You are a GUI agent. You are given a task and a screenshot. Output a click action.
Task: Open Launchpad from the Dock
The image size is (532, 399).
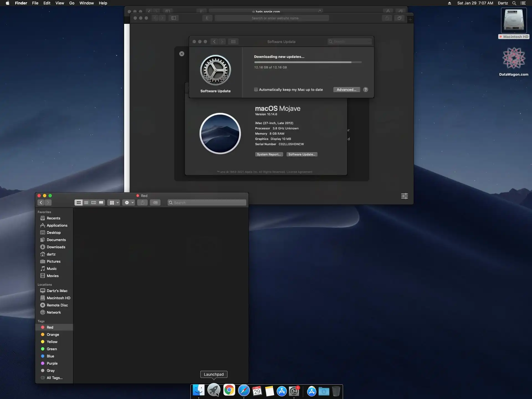click(x=214, y=391)
